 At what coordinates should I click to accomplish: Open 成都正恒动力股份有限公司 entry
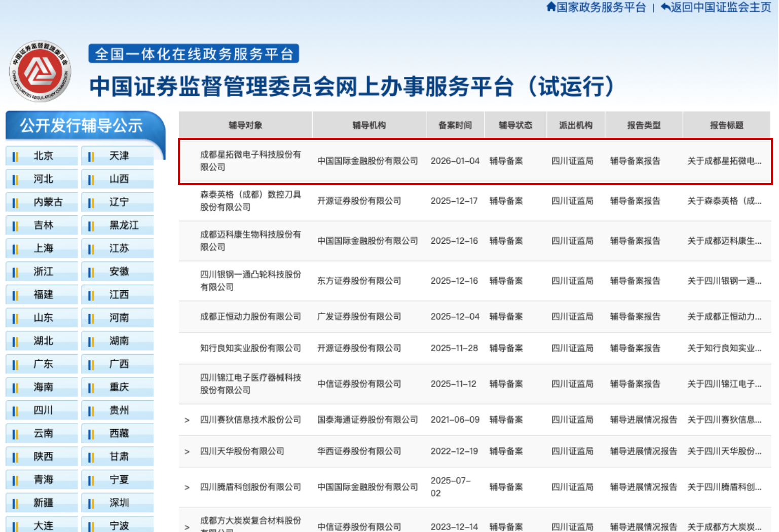[x=250, y=317]
